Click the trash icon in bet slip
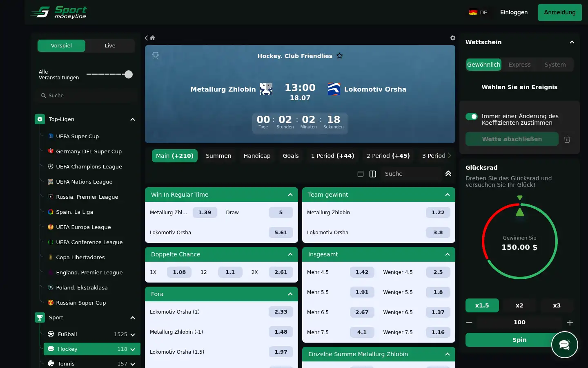Screen dimensions: 588x368 (x=567, y=139)
